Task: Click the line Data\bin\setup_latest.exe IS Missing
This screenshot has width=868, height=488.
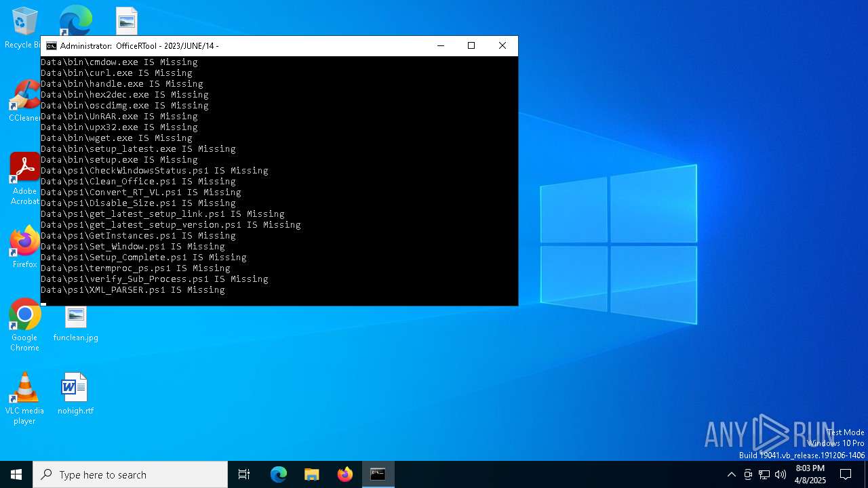Action: click(138, 149)
